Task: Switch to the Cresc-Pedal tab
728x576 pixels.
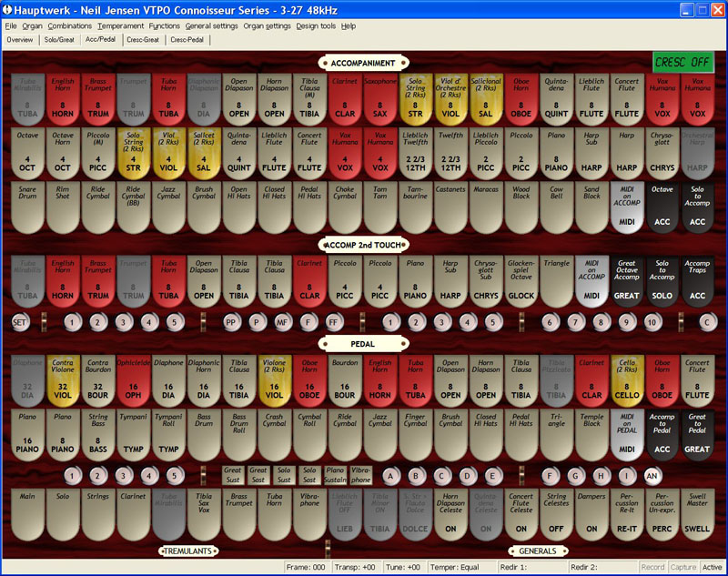Action: [187, 40]
